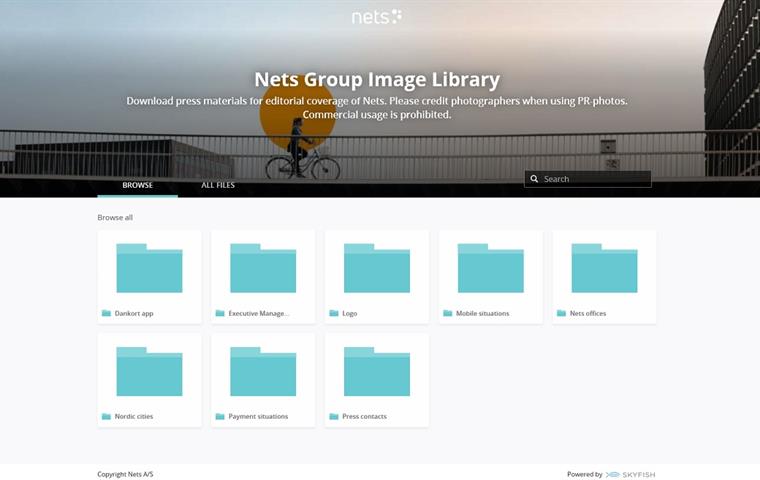
Task: Click small folder icon beside Logo label
Action: tap(334, 313)
